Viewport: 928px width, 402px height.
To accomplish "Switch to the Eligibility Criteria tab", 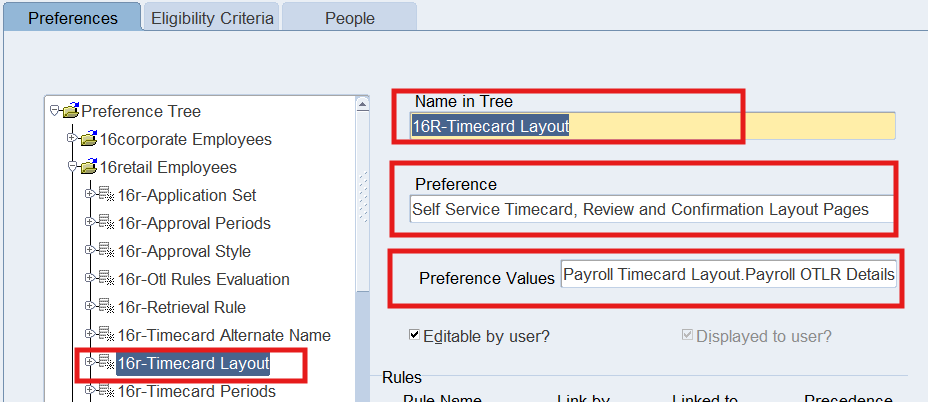I will click(x=210, y=18).
